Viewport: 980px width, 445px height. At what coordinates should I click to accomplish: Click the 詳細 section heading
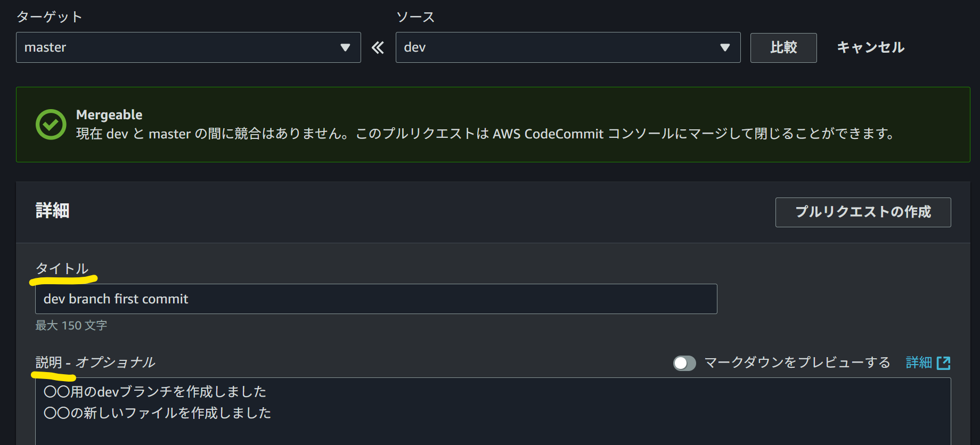pyautogui.click(x=52, y=211)
